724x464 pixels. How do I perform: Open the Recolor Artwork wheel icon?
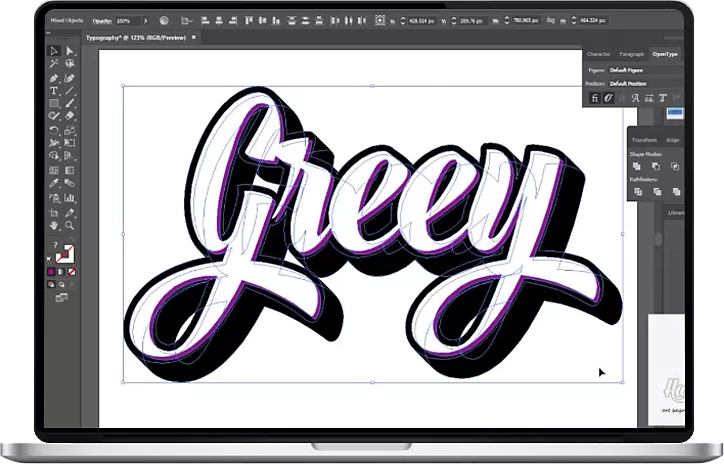click(164, 21)
